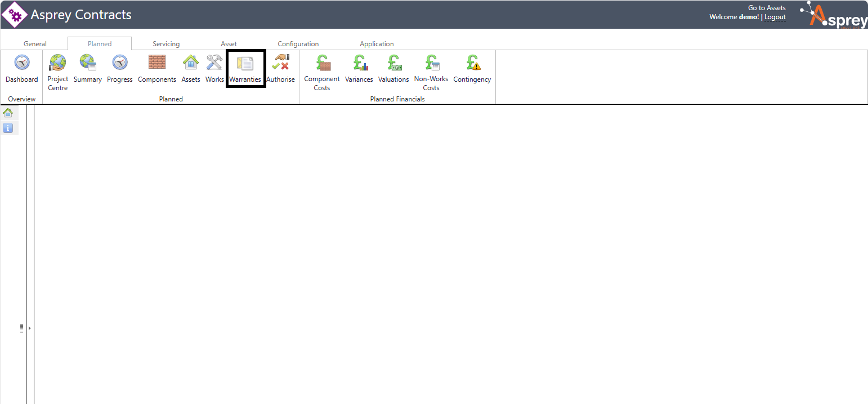Switch to the Servicing tab
The height and width of the screenshot is (404, 868).
click(166, 44)
